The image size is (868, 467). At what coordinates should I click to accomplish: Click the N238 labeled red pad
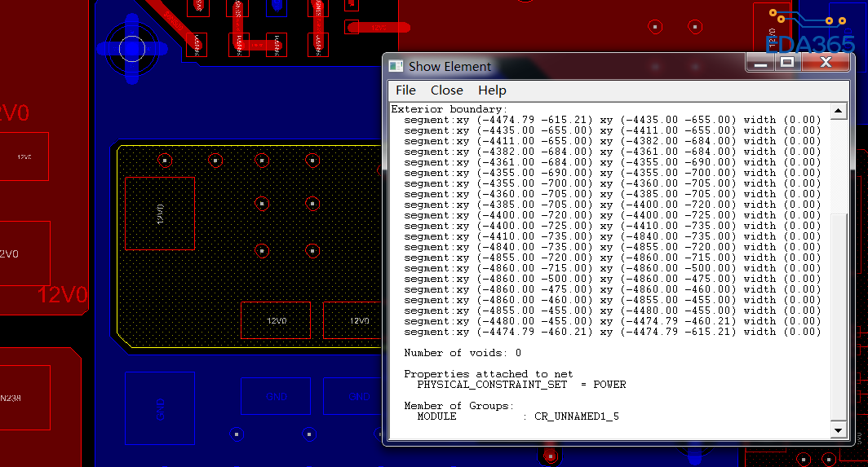click(x=25, y=398)
